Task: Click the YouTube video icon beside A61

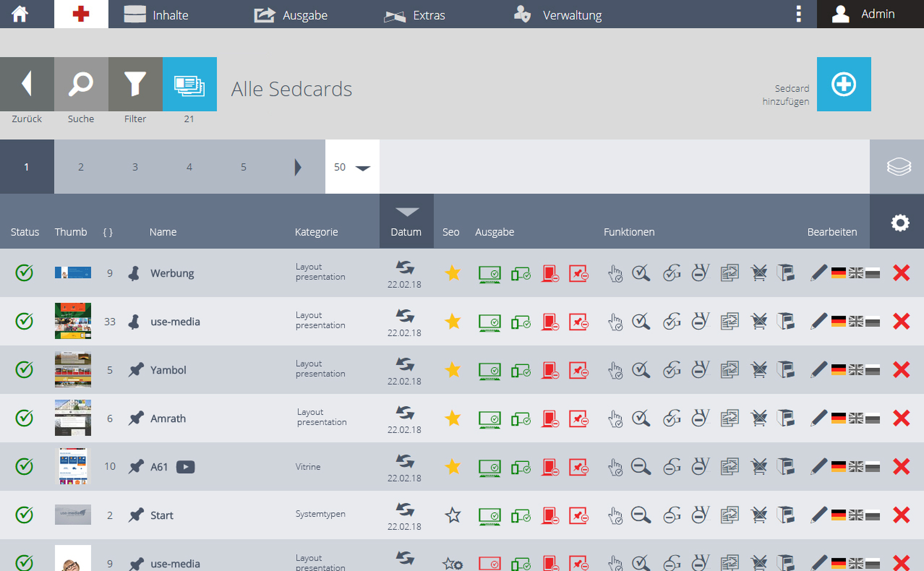Action: click(185, 467)
